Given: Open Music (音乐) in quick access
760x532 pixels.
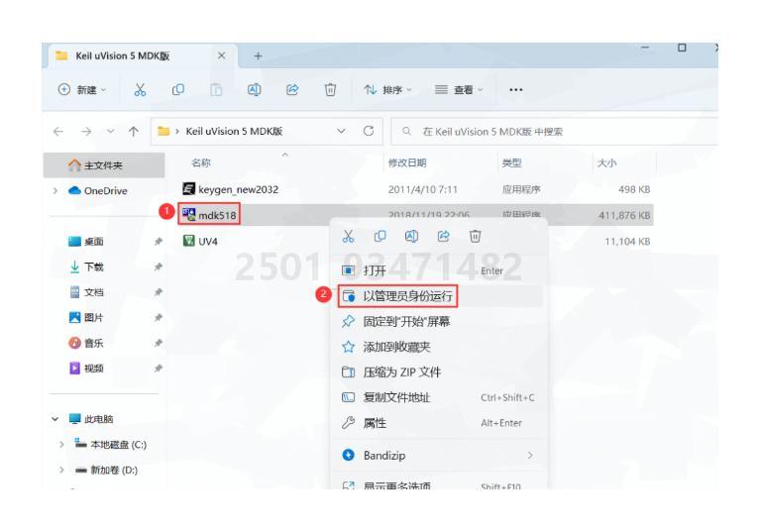Looking at the screenshot, I should (86, 343).
